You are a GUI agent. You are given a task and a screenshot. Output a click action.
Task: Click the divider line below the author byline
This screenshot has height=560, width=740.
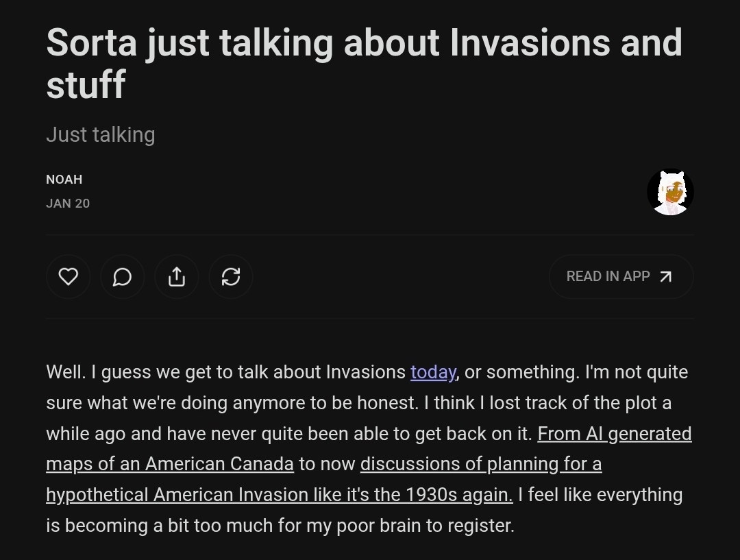(370, 234)
